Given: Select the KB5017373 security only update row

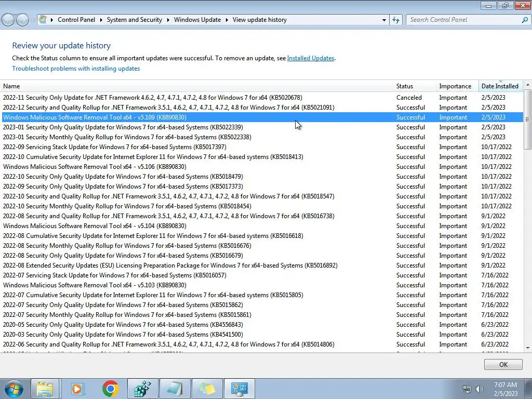Looking at the screenshot, I should tap(262, 187).
